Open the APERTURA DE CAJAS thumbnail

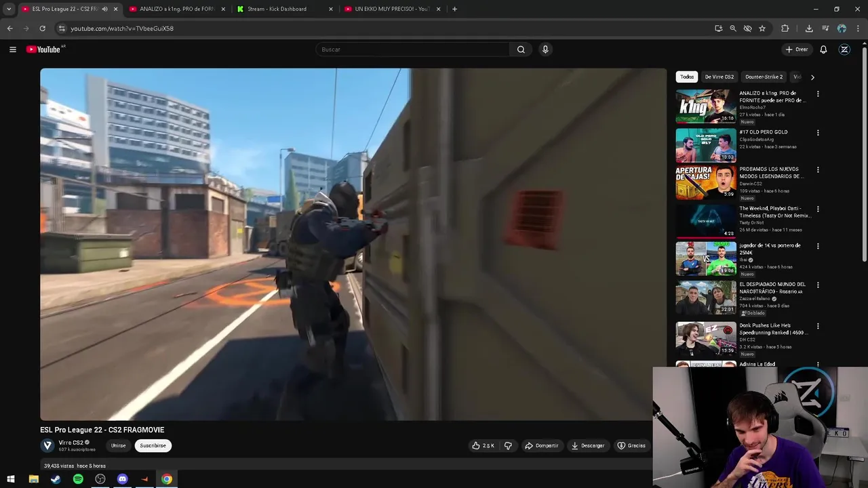706,182
